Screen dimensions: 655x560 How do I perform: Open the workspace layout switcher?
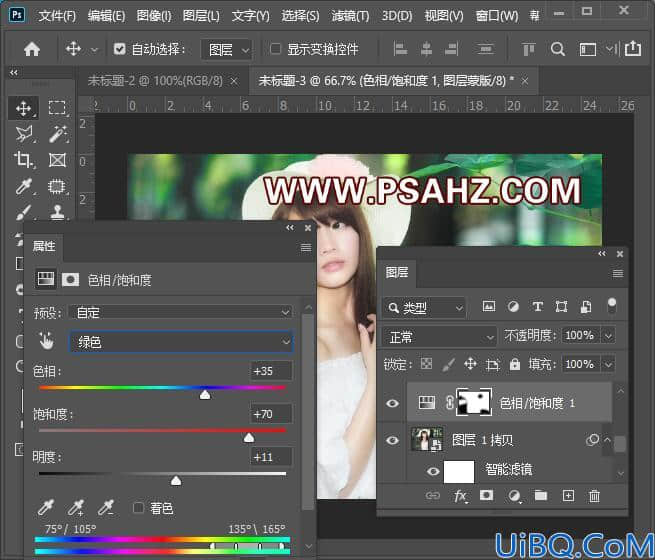coord(588,49)
